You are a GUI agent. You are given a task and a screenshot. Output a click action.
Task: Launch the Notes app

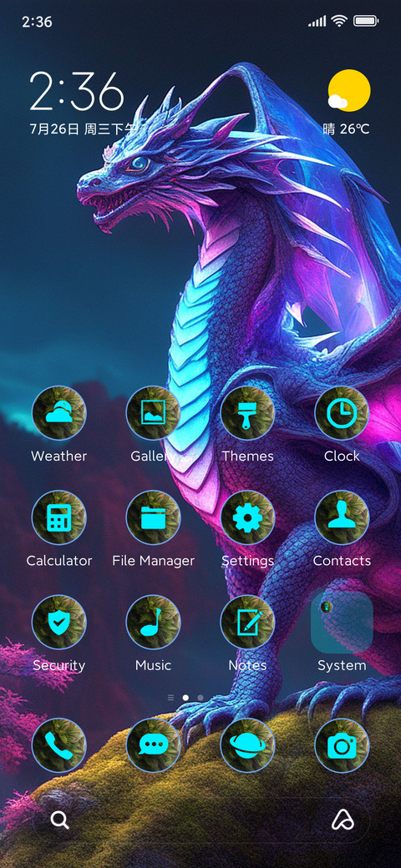247,623
